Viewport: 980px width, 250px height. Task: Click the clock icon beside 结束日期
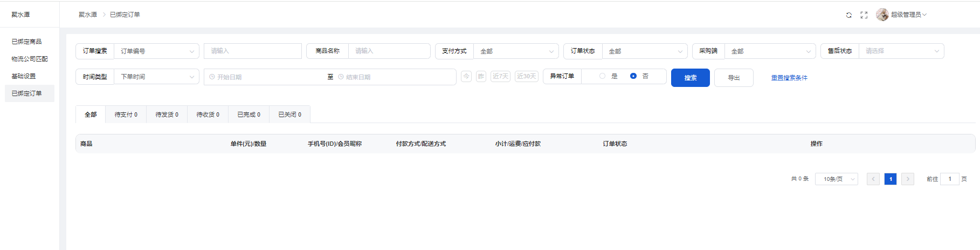pos(341,77)
